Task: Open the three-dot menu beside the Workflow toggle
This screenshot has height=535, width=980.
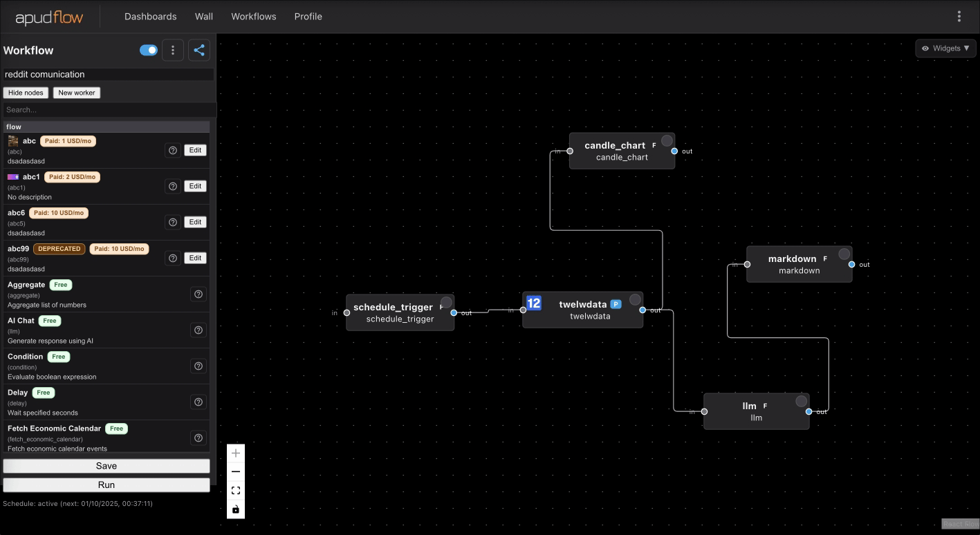Action: pyautogui.click(x=172, y=50)
